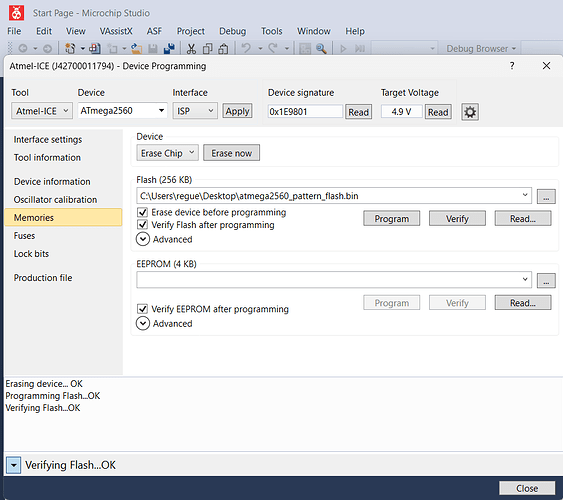The height and width of the screenshot is (500, 563).
Task: Toggle Verify EEPROM after programming checkbox
Action: click(143, 309)
